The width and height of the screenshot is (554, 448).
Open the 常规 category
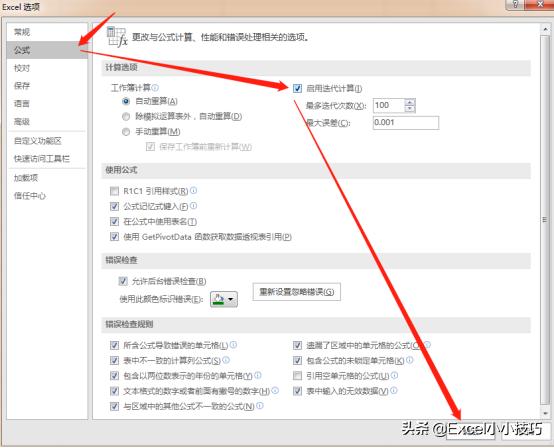47,32
